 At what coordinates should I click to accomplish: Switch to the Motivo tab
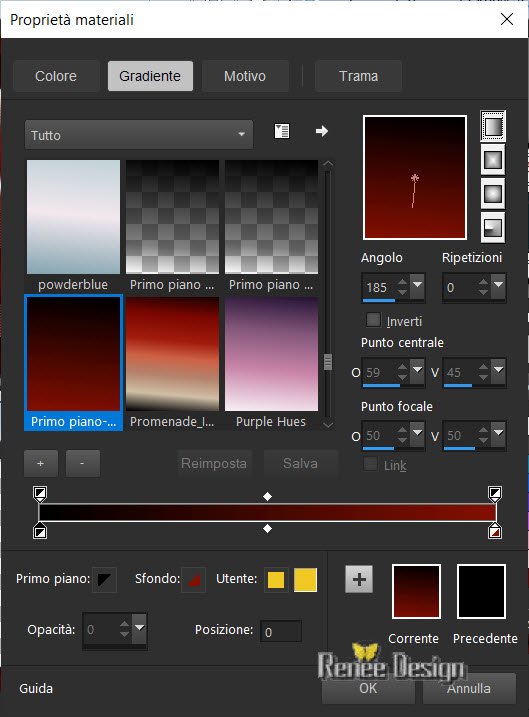point(245,76)
